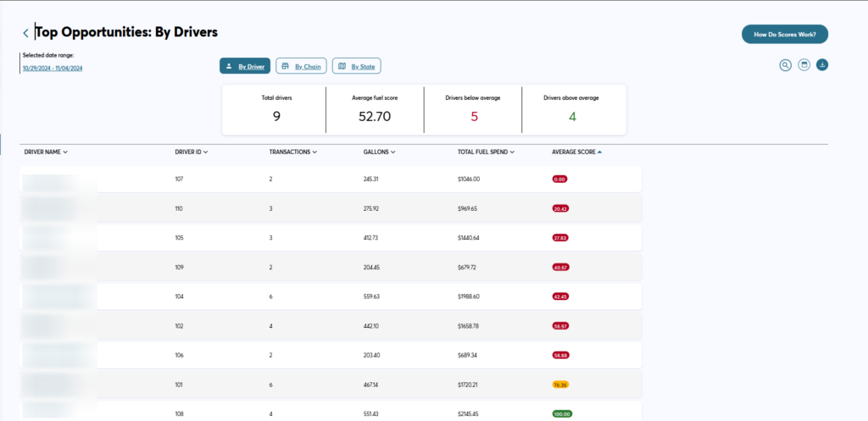Click the Top Opportunities: By Drivers heading

127,33
